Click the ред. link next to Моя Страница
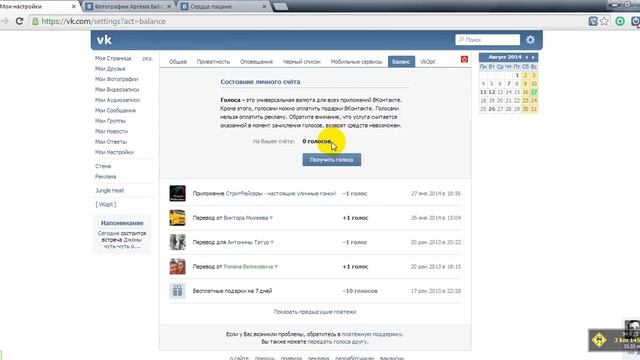The width and height of the screenshot is (640, 360). coord(147,58)
